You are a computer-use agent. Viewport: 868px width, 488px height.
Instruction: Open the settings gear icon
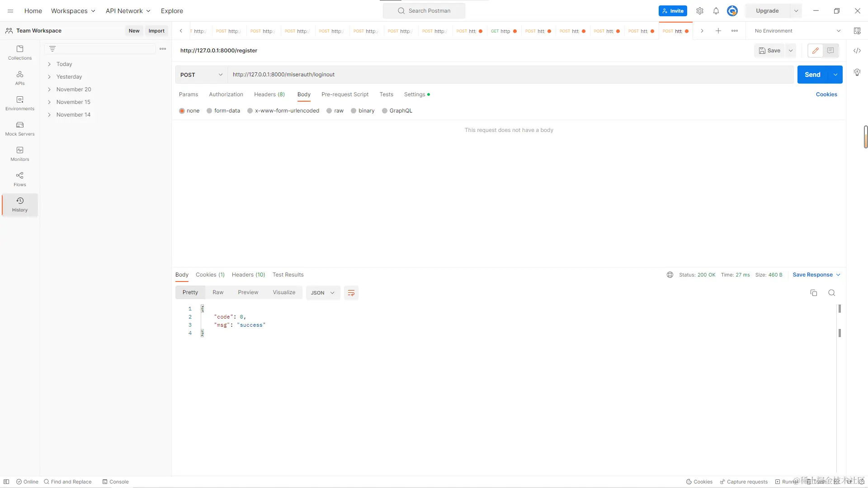700,11
